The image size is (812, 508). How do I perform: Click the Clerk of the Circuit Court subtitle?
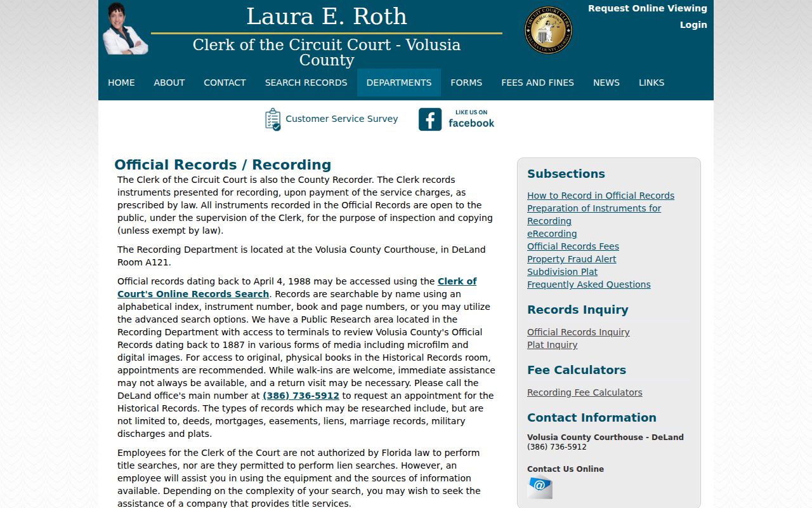coord(327,53)
